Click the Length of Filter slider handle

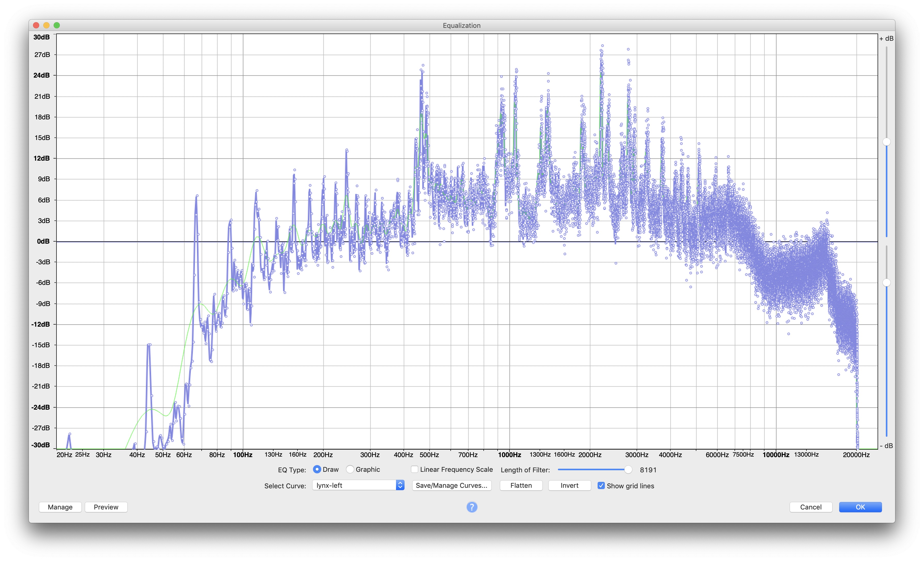pos(628,469)
